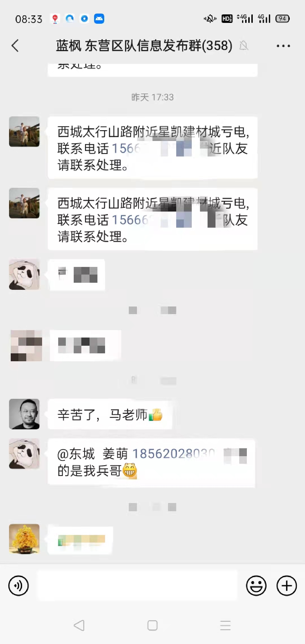Open the plus attachments menu
The width and height of the screenshot is (305, 644).
pos(286,586)
